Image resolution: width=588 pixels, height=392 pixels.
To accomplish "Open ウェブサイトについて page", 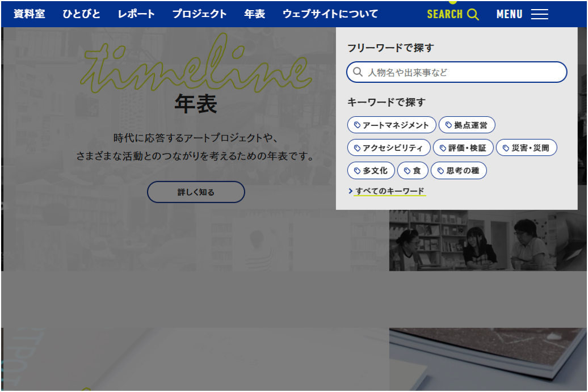I will pyautogui.click(x=330, y=14).
